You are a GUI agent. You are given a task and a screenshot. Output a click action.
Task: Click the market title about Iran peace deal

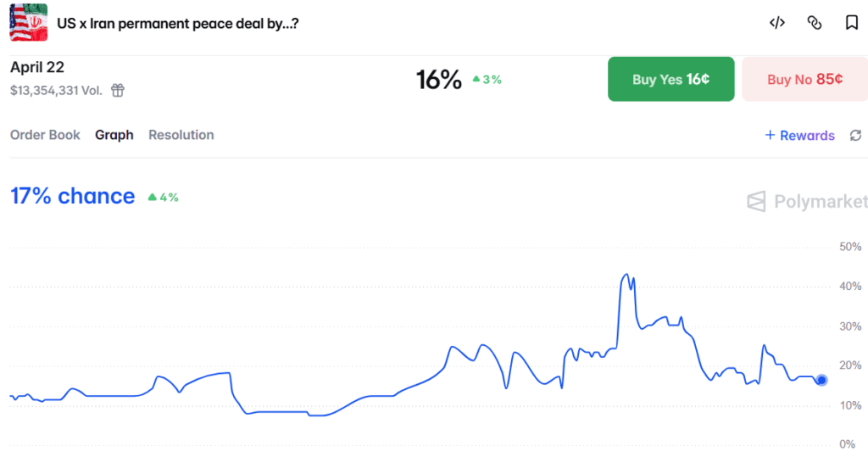coord(177,23)
